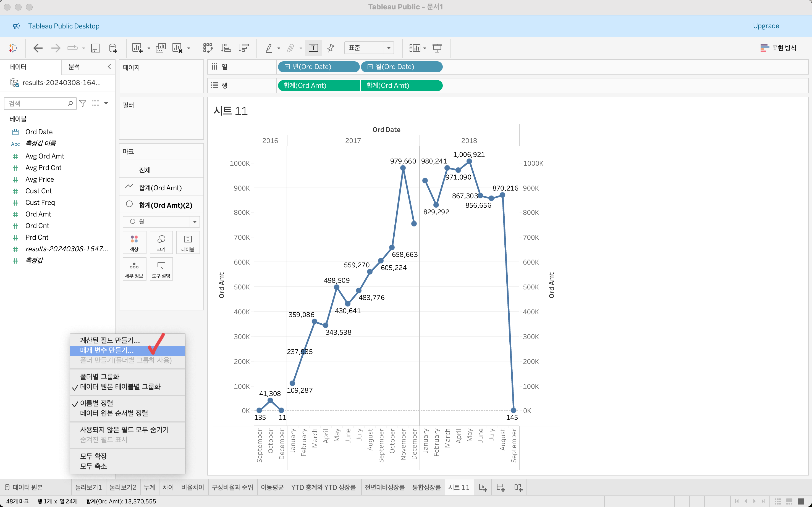Click the sort ascending icon

click(226, 48)
